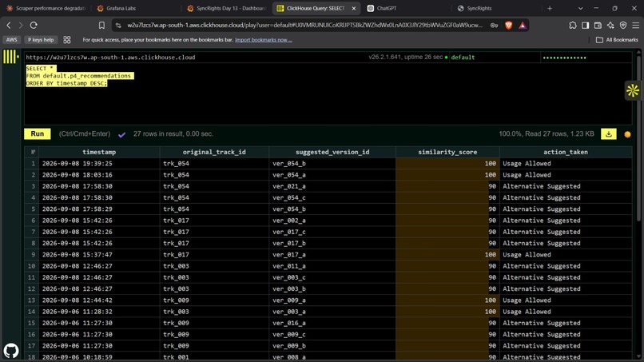Switch to the SyncRights Day 13 Dashboard tab
Image resolution: width=644 pixels, height=362 pixels.
(226, 8)
